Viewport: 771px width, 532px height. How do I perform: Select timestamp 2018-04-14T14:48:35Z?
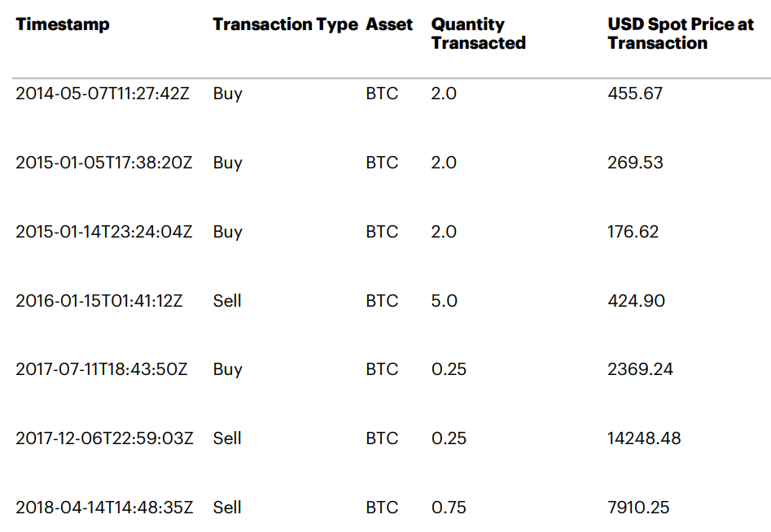point(104,508)
